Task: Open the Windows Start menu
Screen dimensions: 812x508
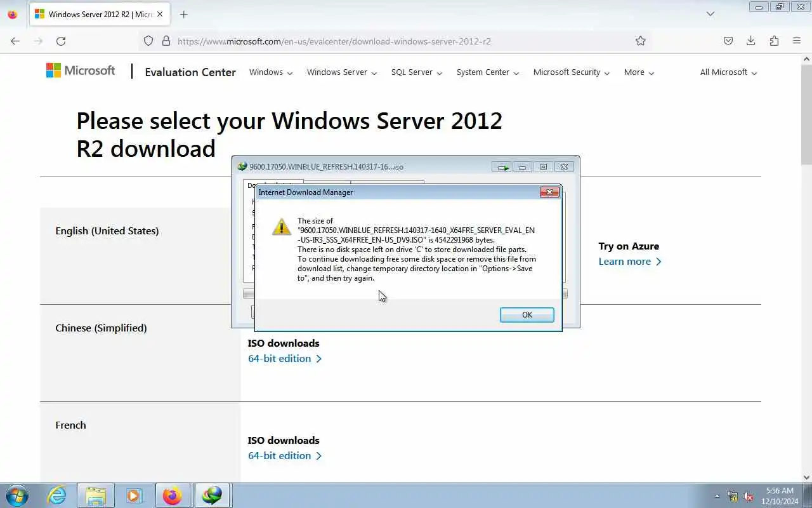Action: (16, 495)
